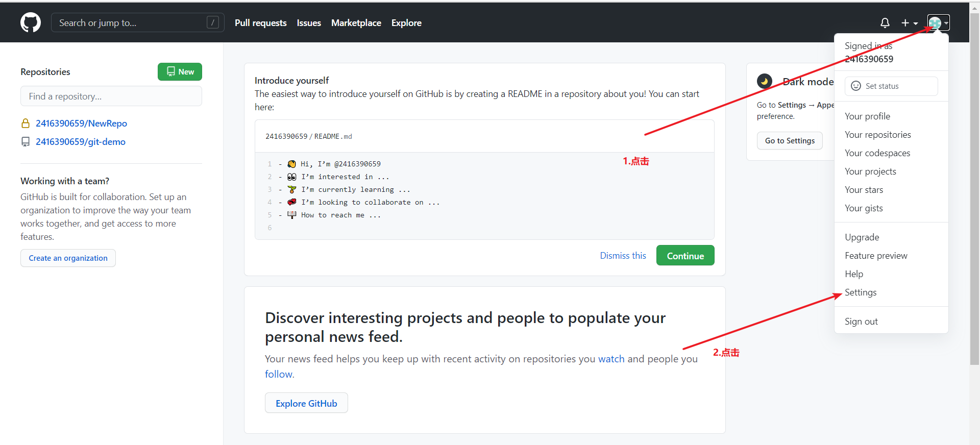Open the plus create-new dropdown
This screenshot has width=980, height=445.
(x=909, y=23)
